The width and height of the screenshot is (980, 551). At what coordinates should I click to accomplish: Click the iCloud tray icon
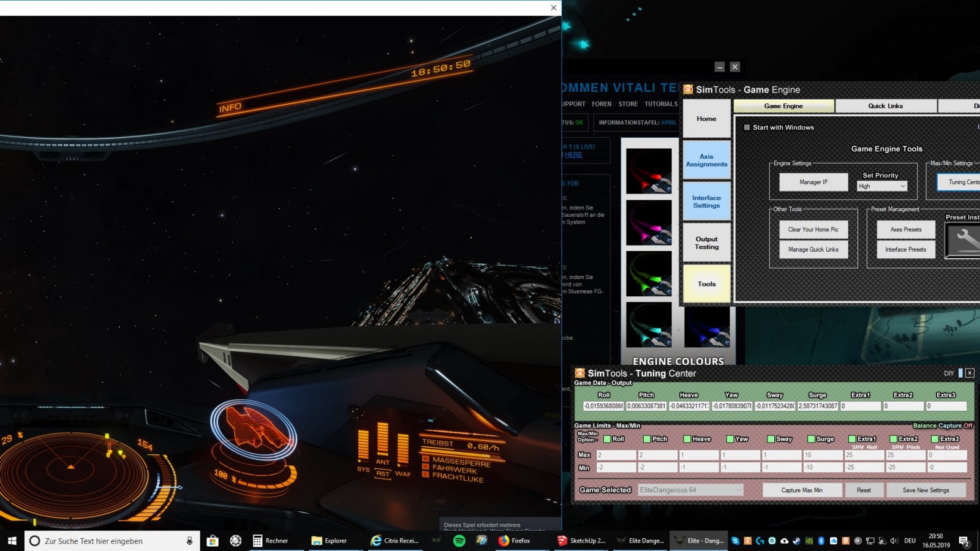coord(834,541)
